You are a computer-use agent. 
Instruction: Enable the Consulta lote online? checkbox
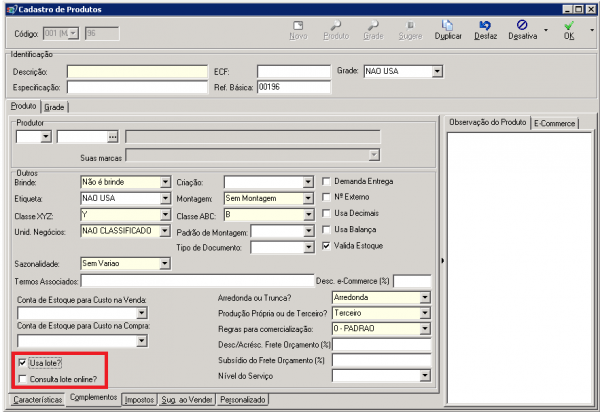click(x=23, y=379)
